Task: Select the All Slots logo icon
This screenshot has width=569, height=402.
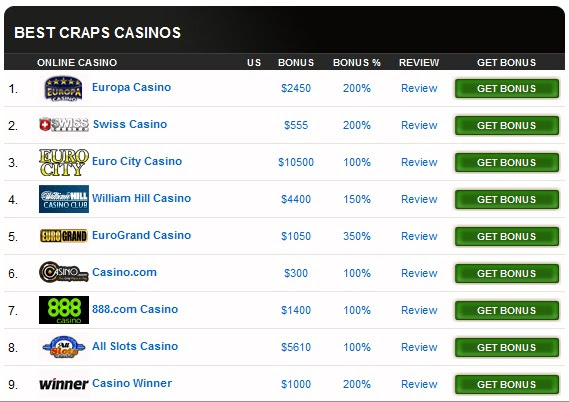Action: click(64, 347)
